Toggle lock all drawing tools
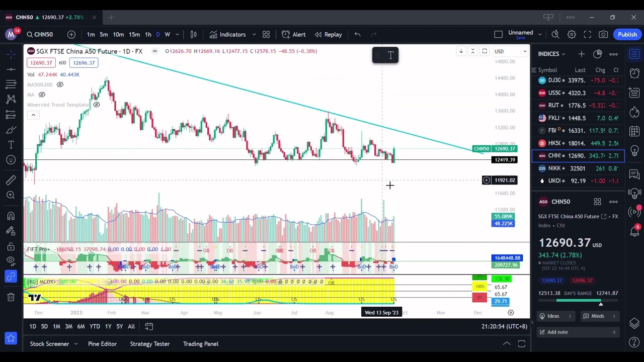The width and height of the screenshot is (644, 362). 11,246
